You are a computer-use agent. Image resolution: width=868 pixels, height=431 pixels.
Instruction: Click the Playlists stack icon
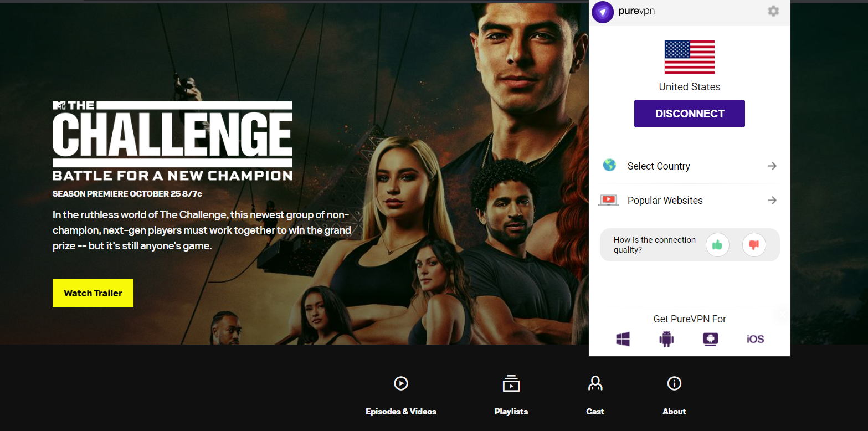511,383
